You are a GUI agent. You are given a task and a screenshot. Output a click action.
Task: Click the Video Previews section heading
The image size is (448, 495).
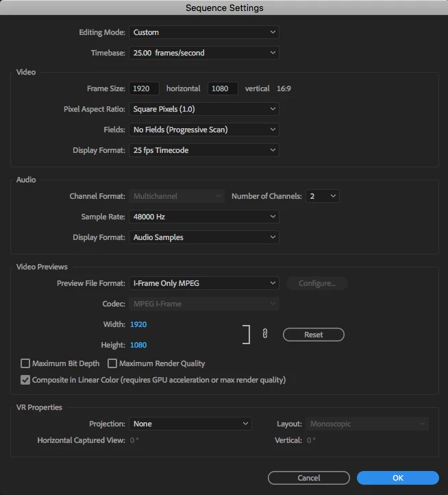42,267
